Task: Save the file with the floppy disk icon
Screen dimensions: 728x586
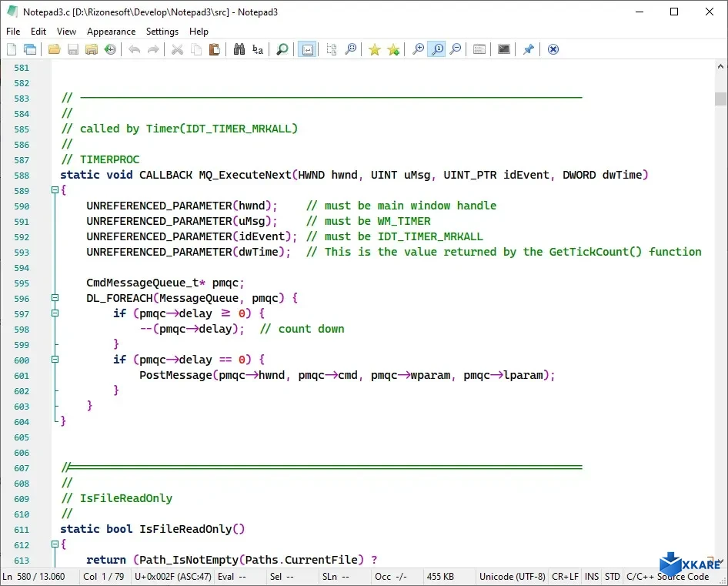Action: (73, 49)
